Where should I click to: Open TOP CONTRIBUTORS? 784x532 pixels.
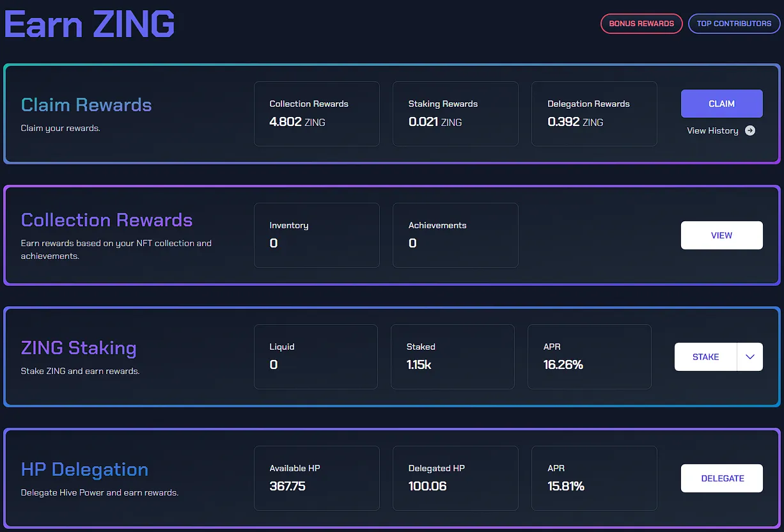tap(734, 24)
